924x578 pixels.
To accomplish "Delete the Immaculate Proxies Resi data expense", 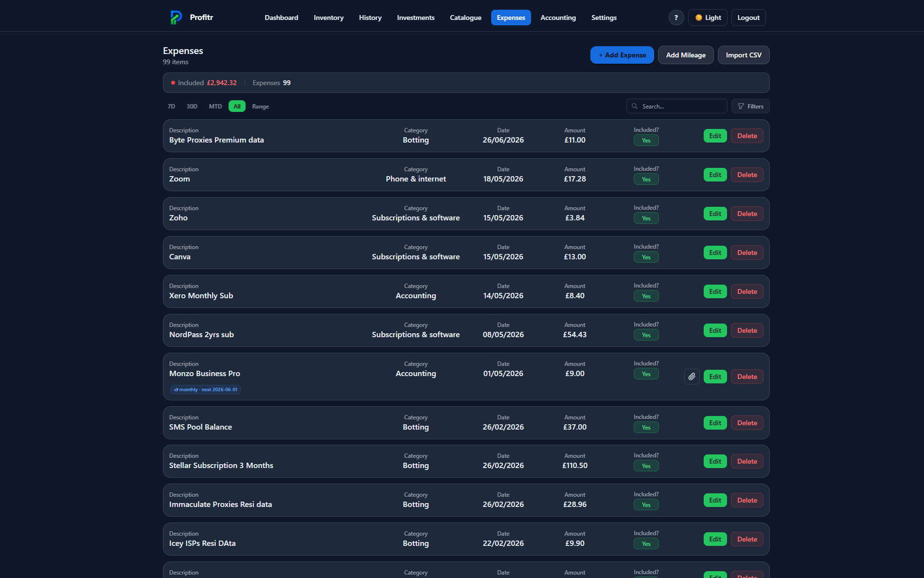I will click(747, 500).
